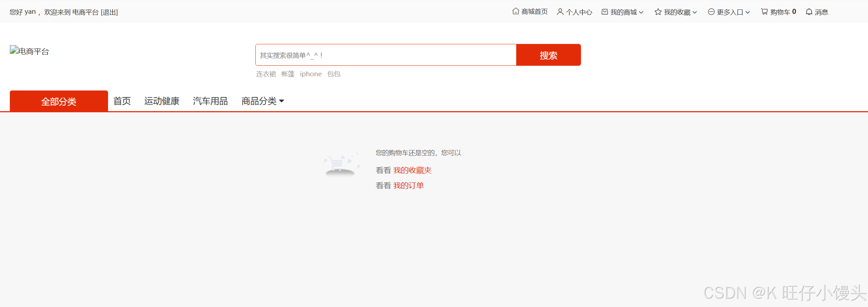
Task: Expand the 我的商城 dropdown chevron
Action: click(x=641, y=12)
